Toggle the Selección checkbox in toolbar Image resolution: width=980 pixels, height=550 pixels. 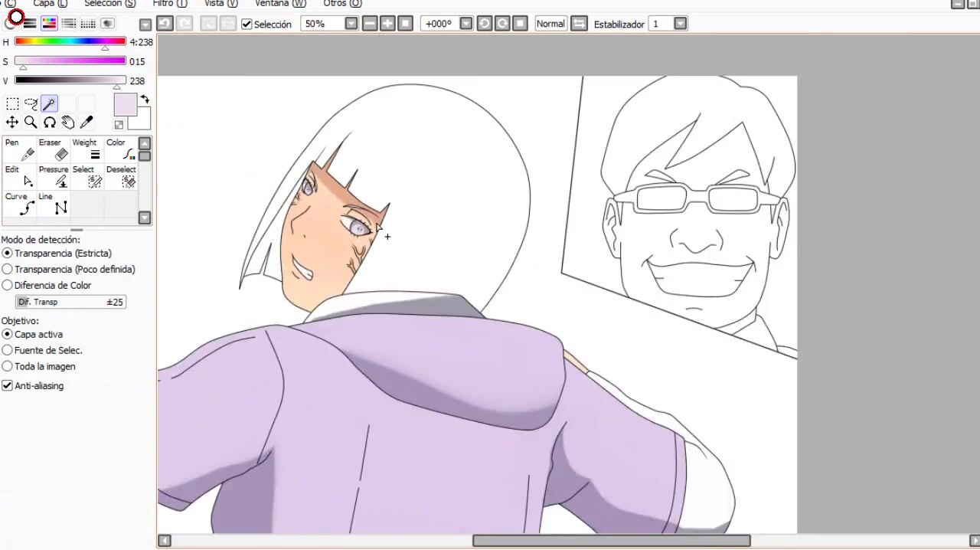[247, 25]
